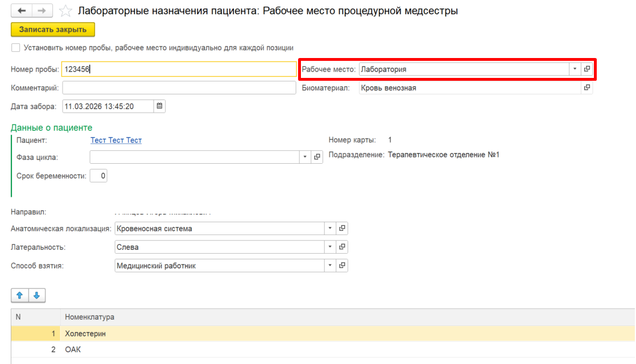Viewport: 636px width, 364px height.
Task: Open Рабочее место record via open icon
Action: [587, 69]
